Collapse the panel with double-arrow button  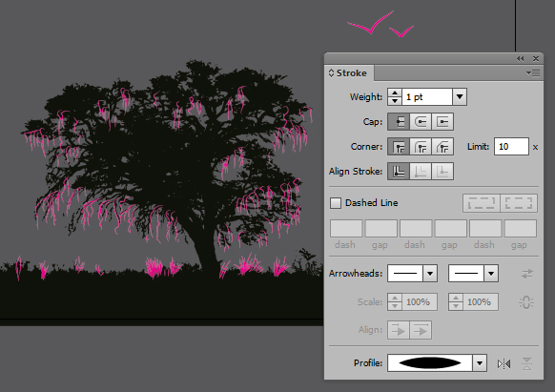click(x=520, y=59)
